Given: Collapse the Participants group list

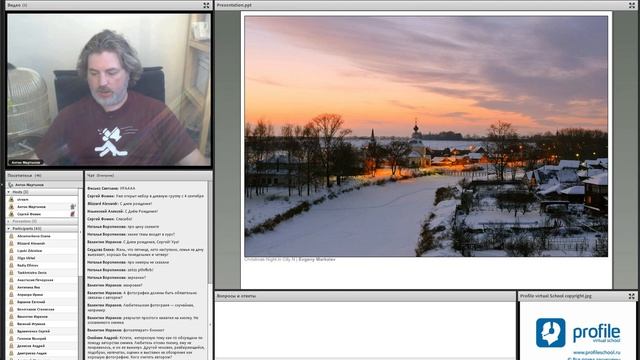Looking at the screenshot, I should coord(9,229).
